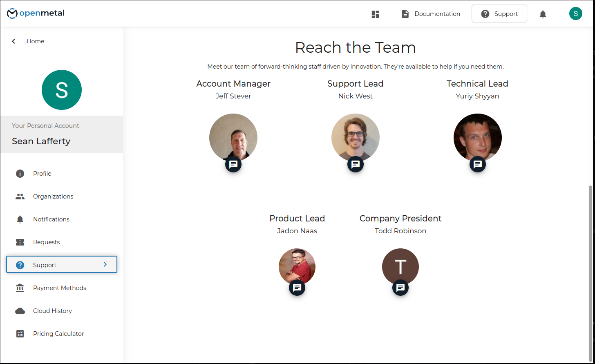The height and width of the screenshot is (364, 595).
Task: Open chat with Company President Todd Robinson
Action: [x=400, y=288]
